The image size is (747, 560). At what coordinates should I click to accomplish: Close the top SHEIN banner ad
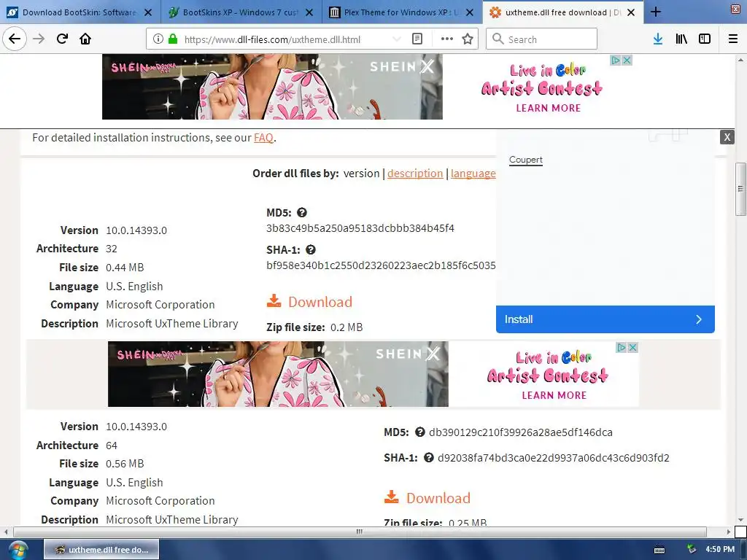[627, 60]
